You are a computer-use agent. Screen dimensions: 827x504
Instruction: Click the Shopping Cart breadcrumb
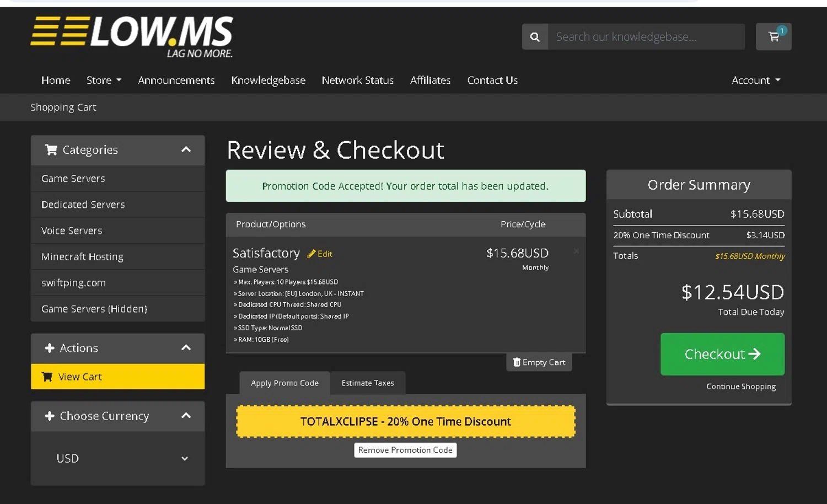(63, 107)
